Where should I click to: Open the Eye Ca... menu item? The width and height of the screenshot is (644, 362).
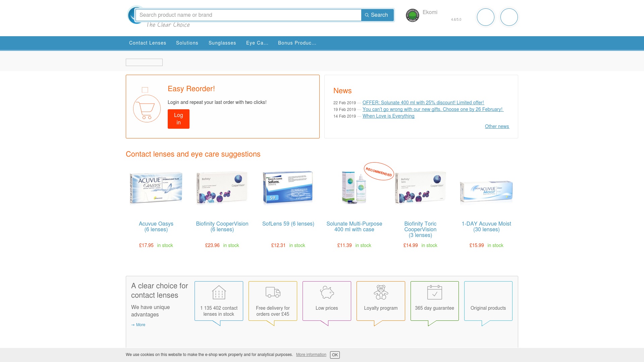(x=257, y=43)
